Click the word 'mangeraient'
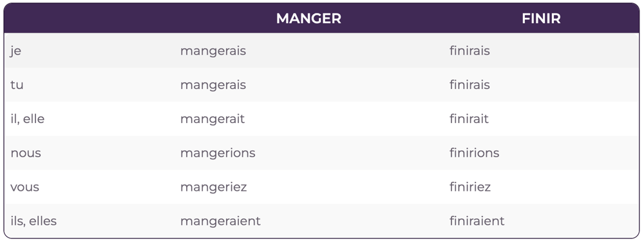 (x=220, y=221)
